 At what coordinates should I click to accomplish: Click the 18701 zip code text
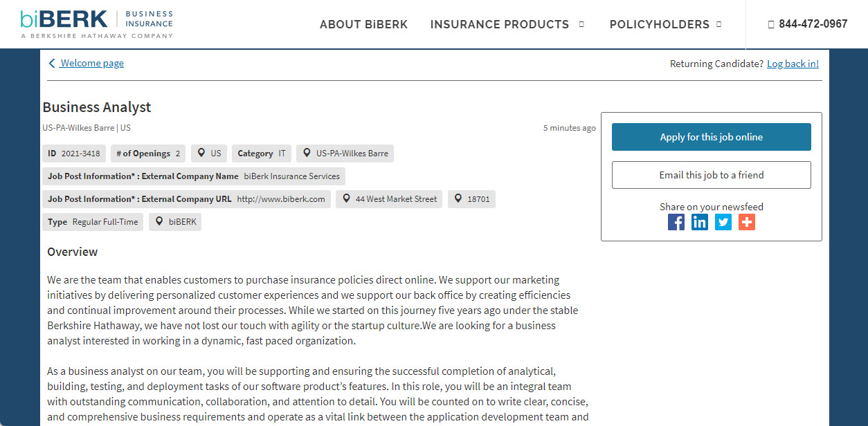pos(478,199)
